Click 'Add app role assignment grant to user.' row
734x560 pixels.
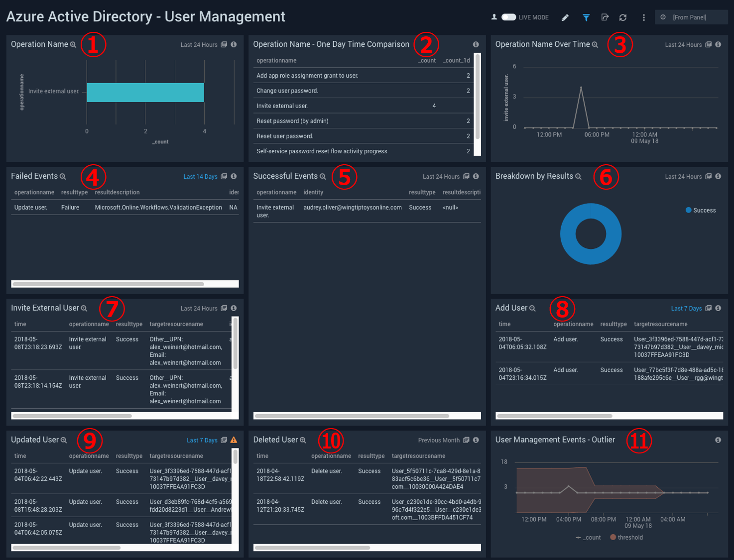coord(364,76)
